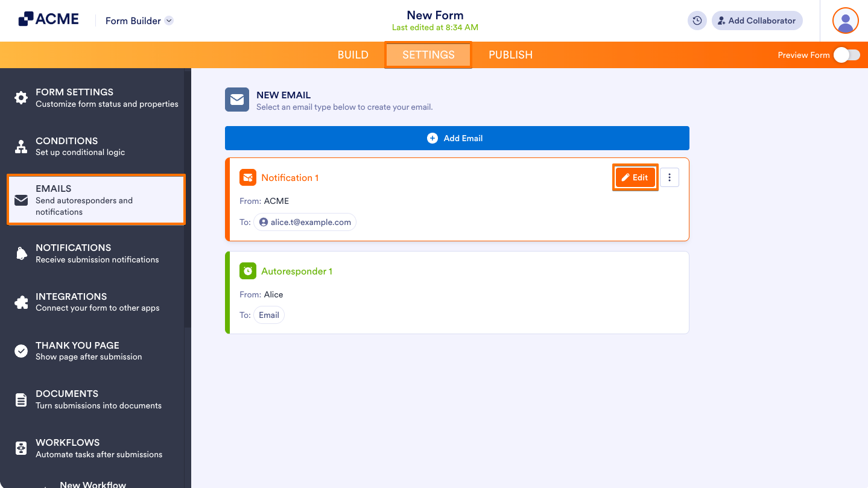Click the Add Email button
The image size is (868, 488).
[x=457, y=138]
